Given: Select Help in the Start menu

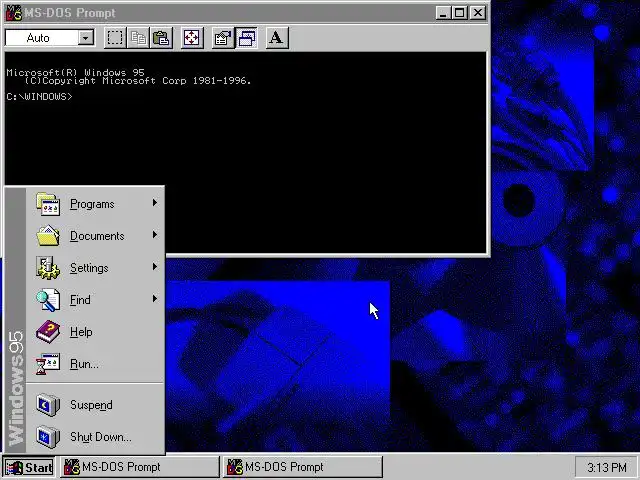Looking at the screenshot, I should (96, 331).
